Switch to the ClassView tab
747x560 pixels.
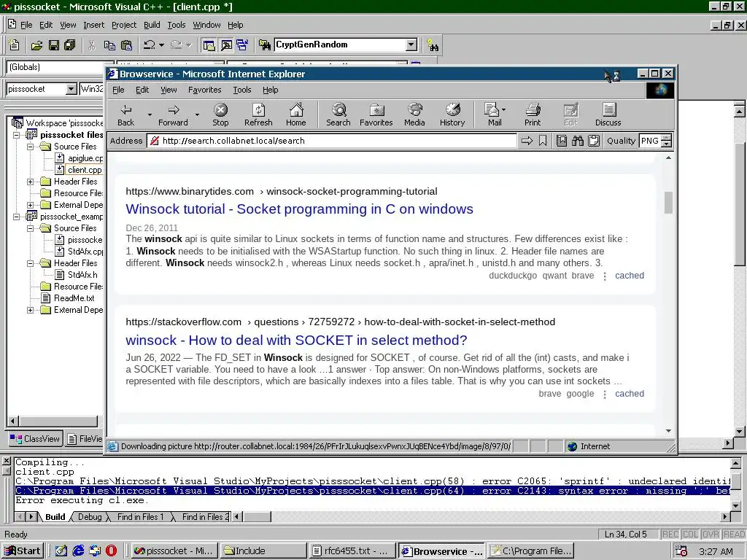(36, 438)
